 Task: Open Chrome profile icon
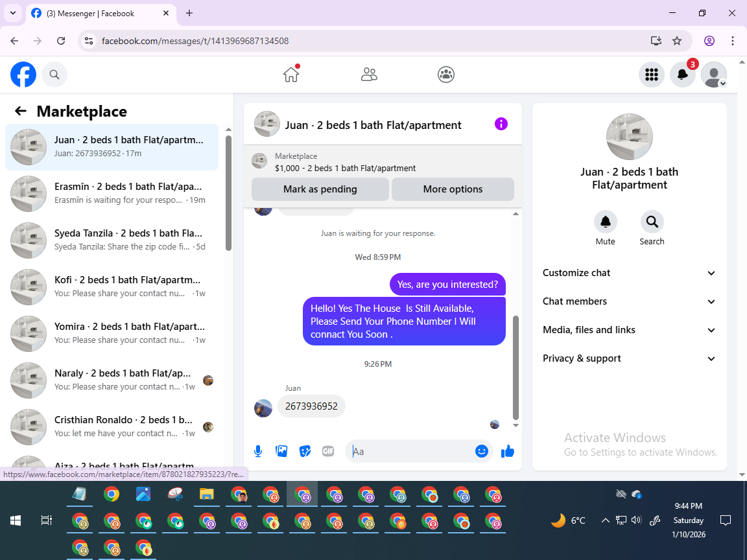[709, 41]
